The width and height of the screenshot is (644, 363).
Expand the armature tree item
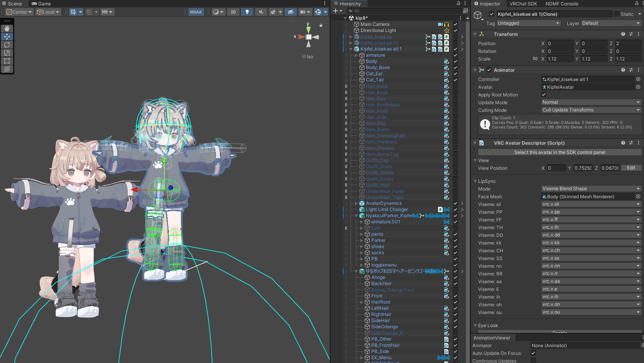(x=356, y=55)
